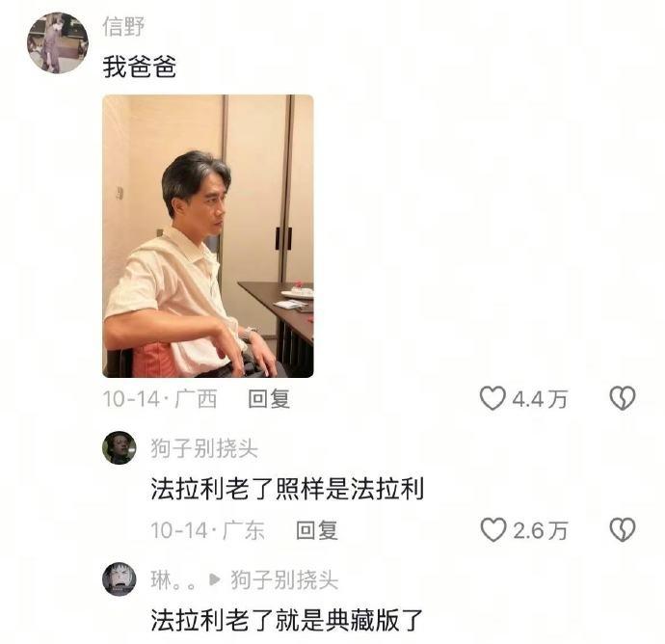
Task: Select reply text 法拉利老了就是典藏版了
Action: click(x=287, y=620)
